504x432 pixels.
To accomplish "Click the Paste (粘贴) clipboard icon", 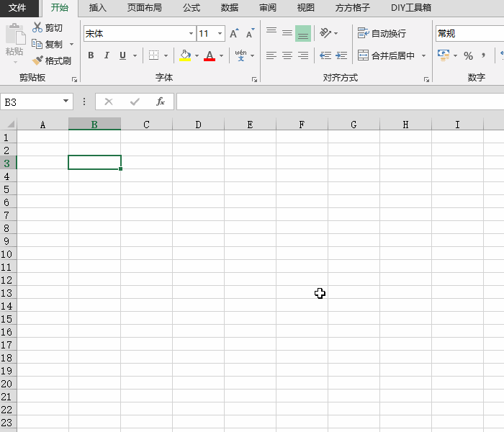I will pos(15,34).
